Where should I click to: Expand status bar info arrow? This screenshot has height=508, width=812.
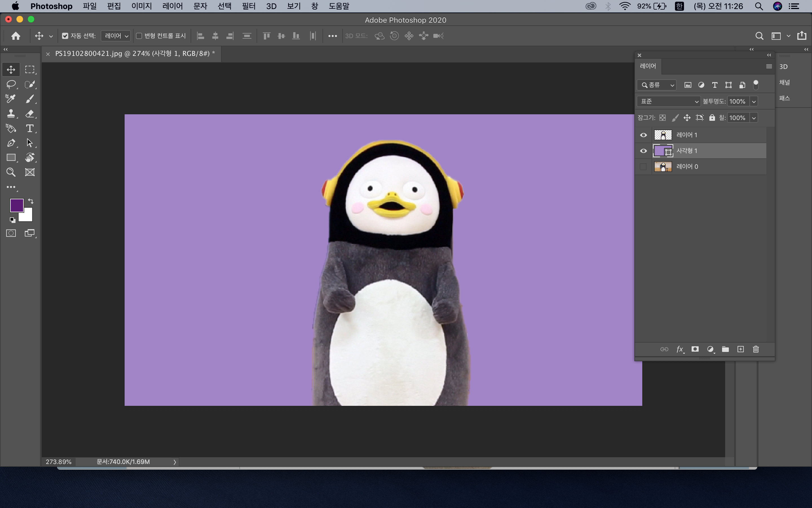point(175,462)
